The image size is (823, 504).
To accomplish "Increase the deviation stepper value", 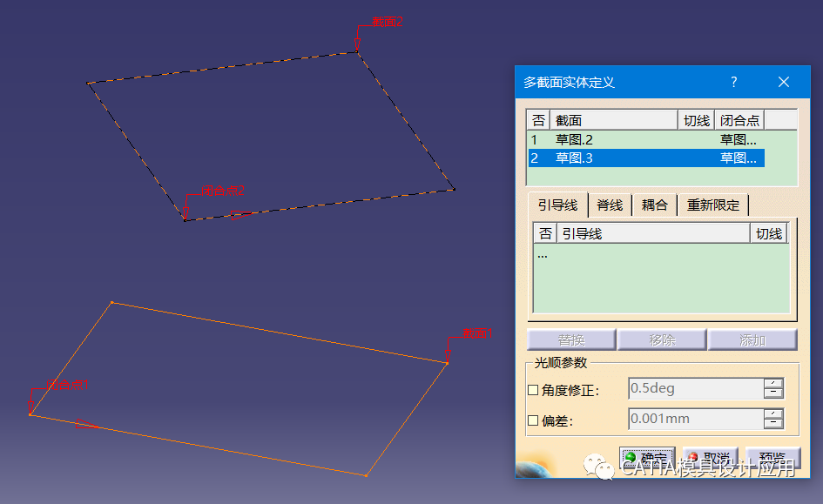I will pos(773,413).
